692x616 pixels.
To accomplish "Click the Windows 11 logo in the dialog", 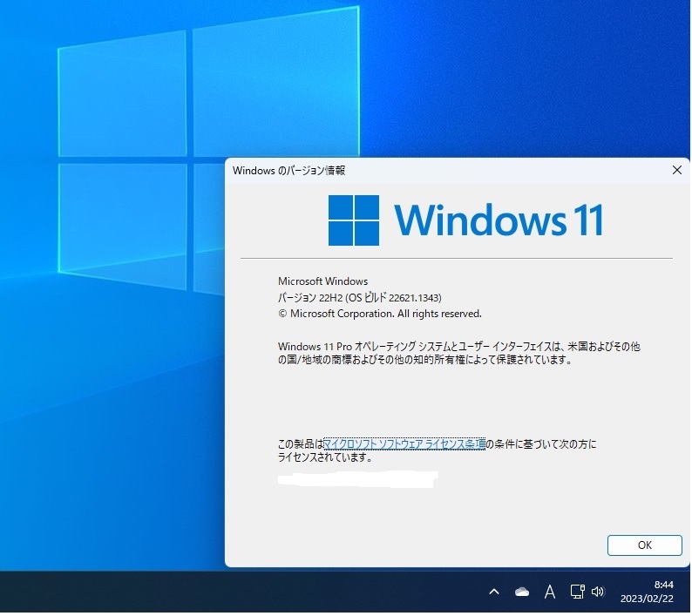I will (465, 220).
